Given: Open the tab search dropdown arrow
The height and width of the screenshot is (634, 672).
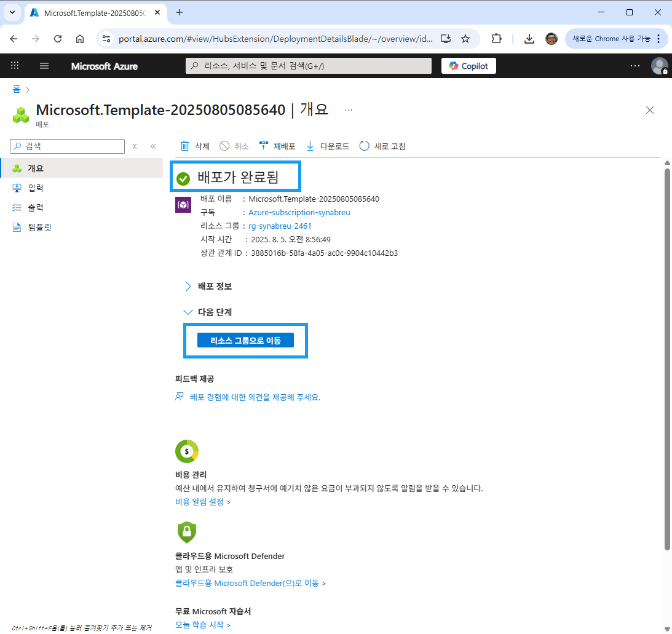Looking at the screenshot, I should pyautogui.click(x=12, y=12).
